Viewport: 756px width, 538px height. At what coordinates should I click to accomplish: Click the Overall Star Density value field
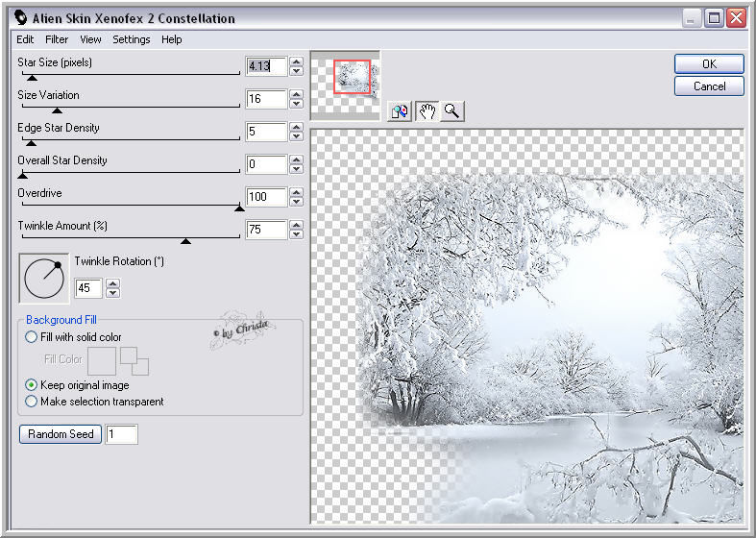[267, 164]
